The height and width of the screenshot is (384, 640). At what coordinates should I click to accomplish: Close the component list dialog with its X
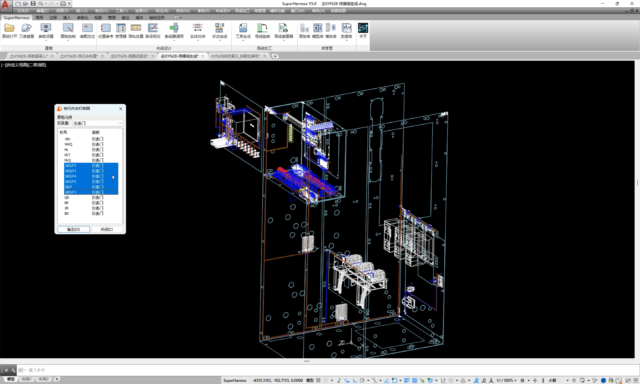[x=120, y=109]
